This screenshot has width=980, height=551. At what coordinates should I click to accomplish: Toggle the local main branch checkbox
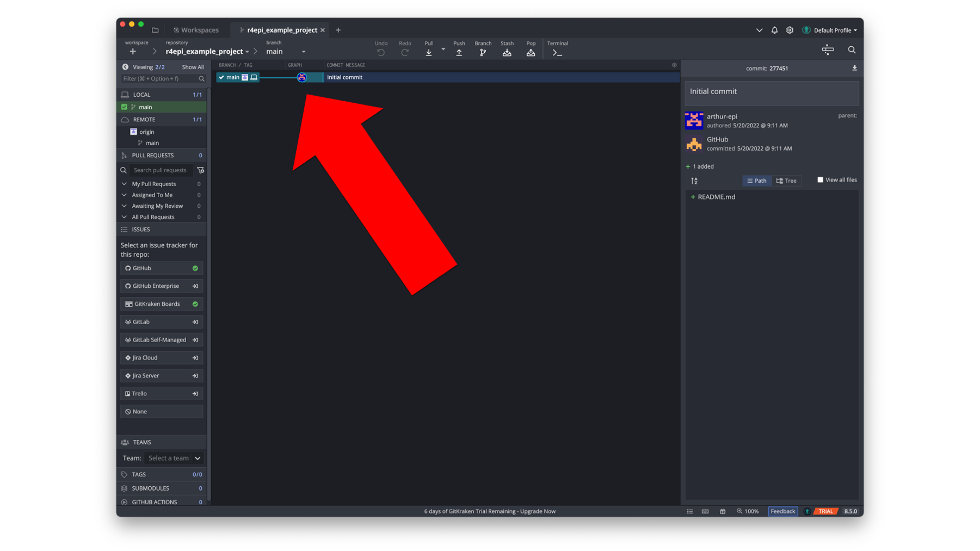tap(124, 107)
